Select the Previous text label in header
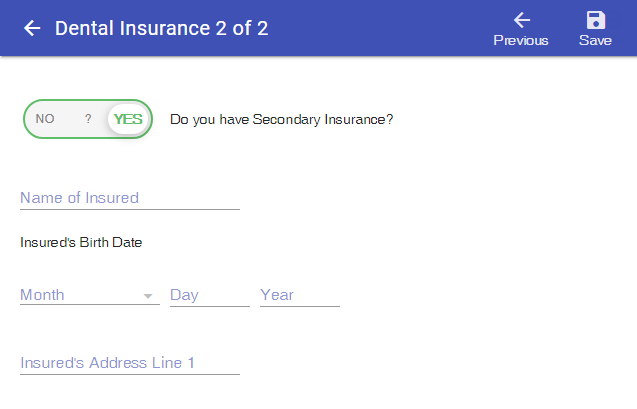 tap(521, 41)
